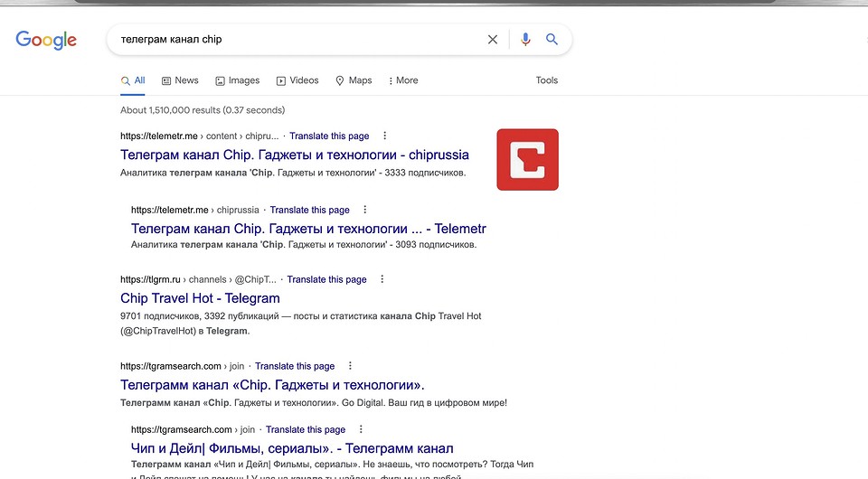
Task: Open Телеграмм канал «Chip. Гаджеты и технологии» result
Action: [x=272, y=385]
